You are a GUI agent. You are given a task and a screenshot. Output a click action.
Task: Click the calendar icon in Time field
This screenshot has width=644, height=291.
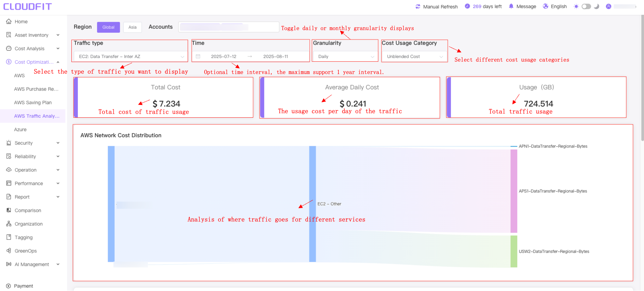coord(198,56)
